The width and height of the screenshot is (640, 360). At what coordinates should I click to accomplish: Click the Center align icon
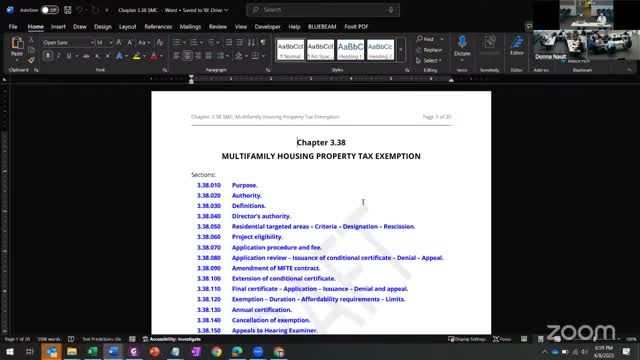click(187, 56)
